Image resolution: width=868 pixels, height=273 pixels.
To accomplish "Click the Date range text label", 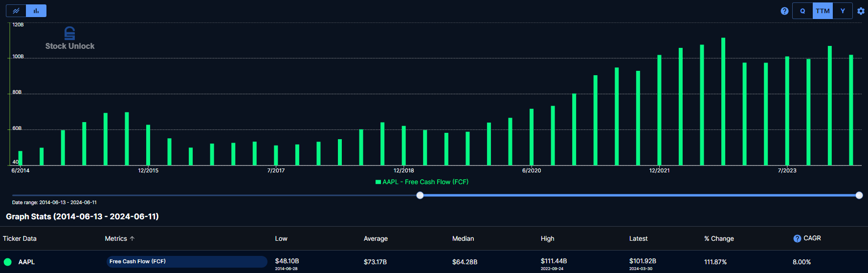I will click(54, 202).
